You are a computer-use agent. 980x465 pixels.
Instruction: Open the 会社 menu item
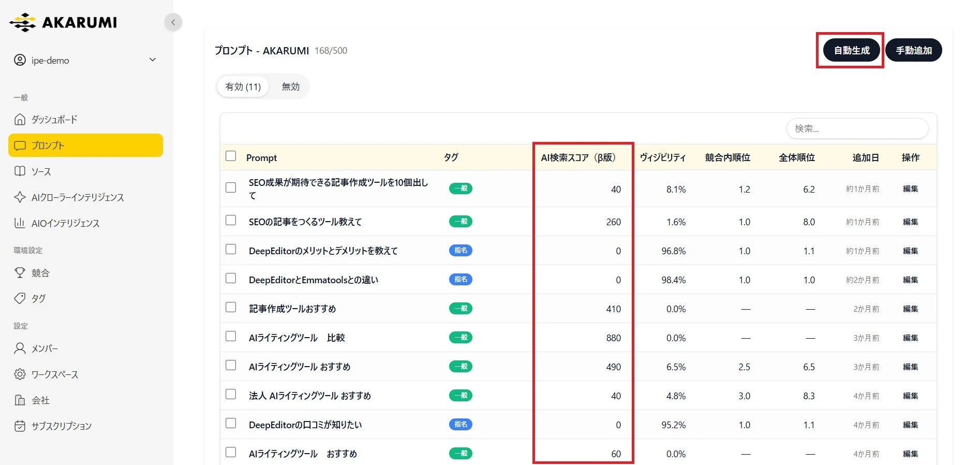(85, 400)
